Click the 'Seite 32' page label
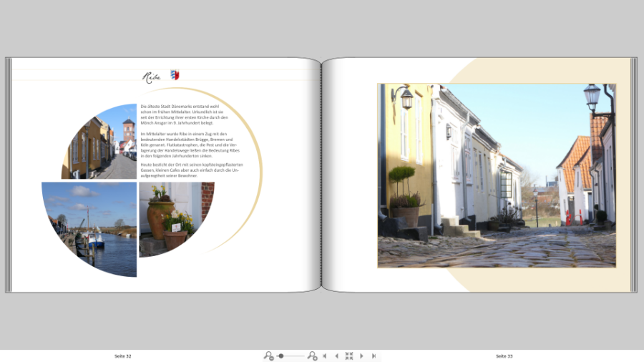This screenshot has width=644, height=362. pyautogui.click(x=123, y=356)
